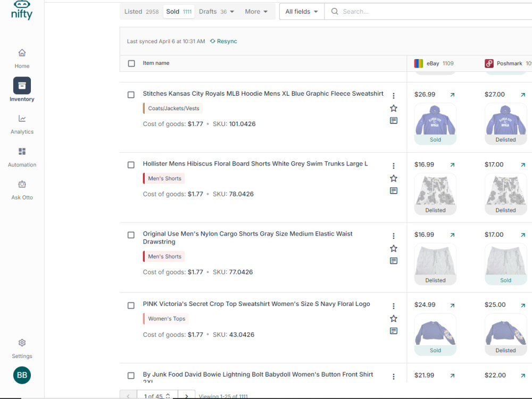
Task: Click the Coats/Jackets/Vests category tag
Action: pyautogui.click(x=173, y=108)
